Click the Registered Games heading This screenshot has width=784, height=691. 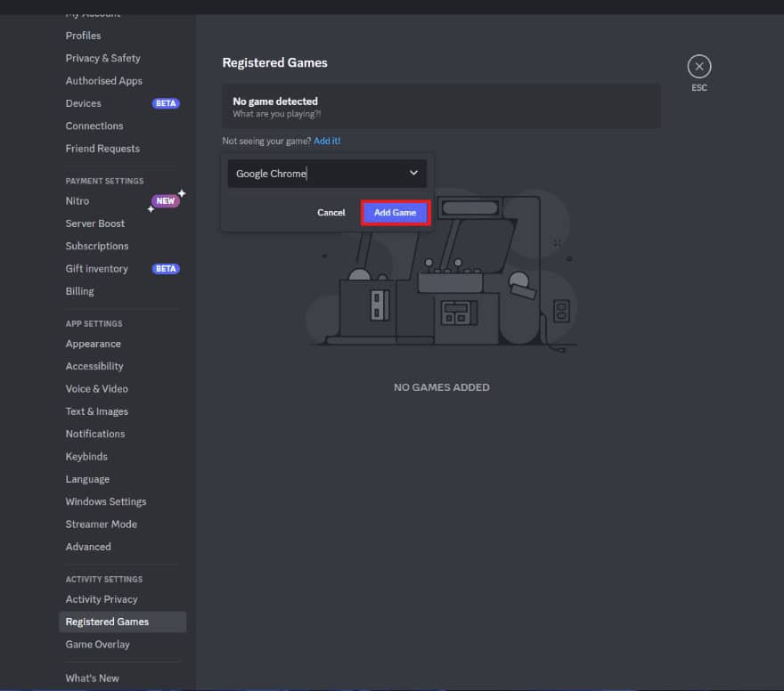point(275,62)
